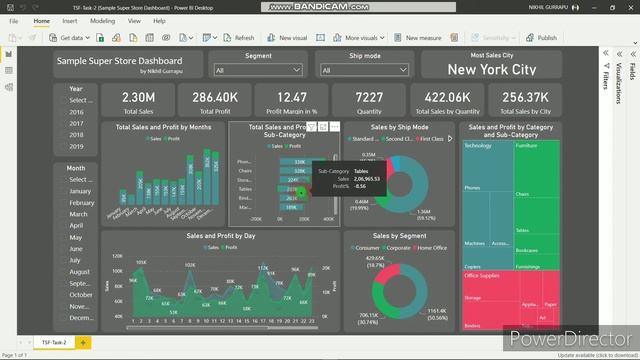This screenshot has height=360, width=640.
Task: Switch to Report view in left sidebar
Action: (9, 54)
